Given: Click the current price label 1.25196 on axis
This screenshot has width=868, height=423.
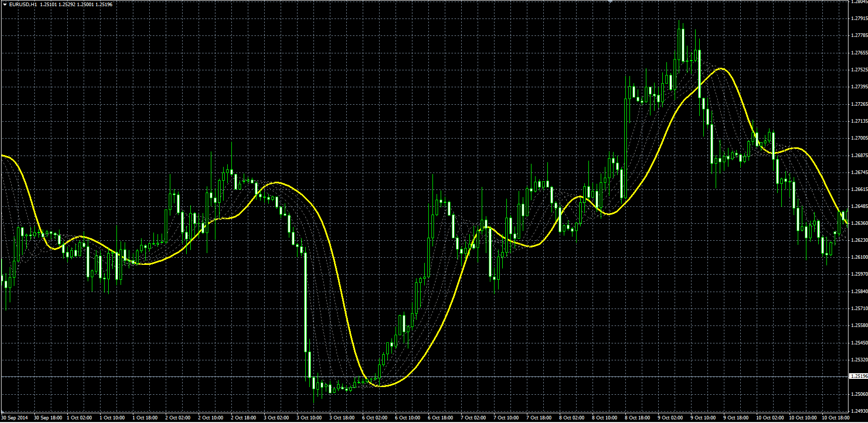Looking at the screenshot, I should [858, 376].
